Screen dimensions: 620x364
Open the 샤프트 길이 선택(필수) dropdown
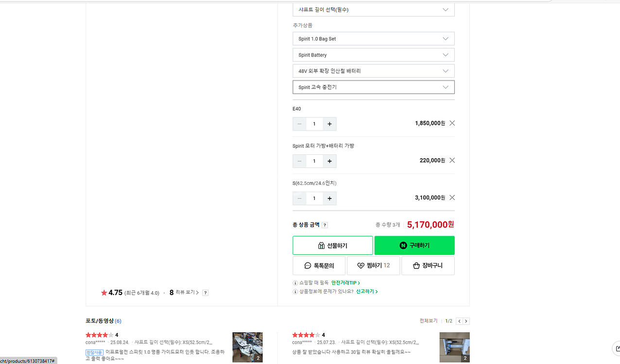pyautogui.click(x=373, y=9)
